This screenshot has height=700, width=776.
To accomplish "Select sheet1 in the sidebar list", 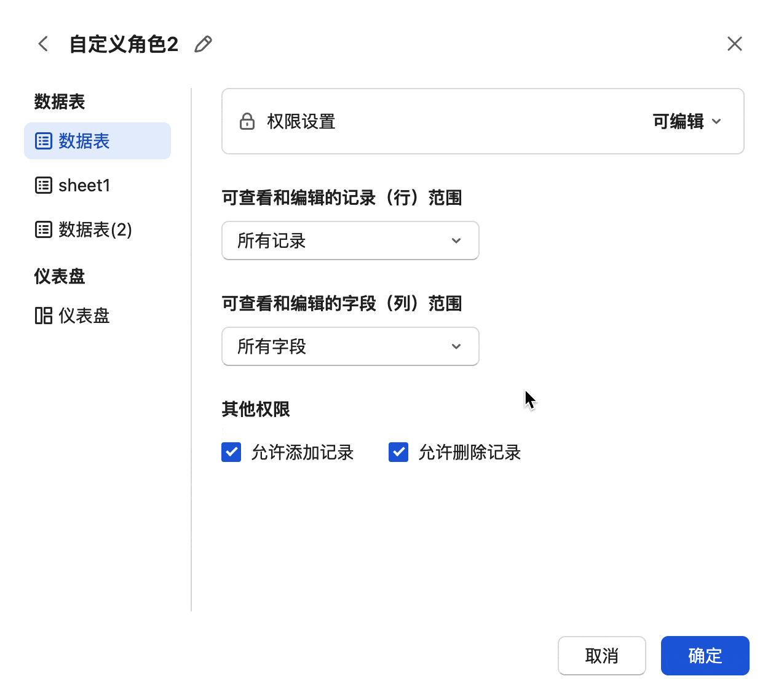I will click(84, 185).
